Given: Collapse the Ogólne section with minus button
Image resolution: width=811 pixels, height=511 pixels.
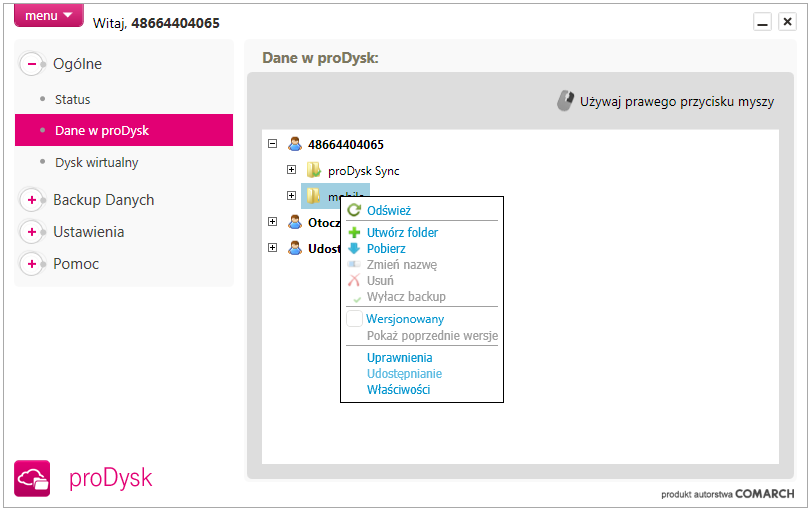Looking at the screenshot, I should pyautogui.click(x=32, y=64).
